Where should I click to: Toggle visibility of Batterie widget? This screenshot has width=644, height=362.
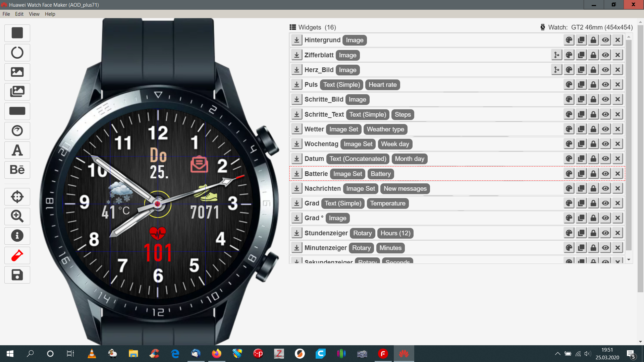pos(605,174)
